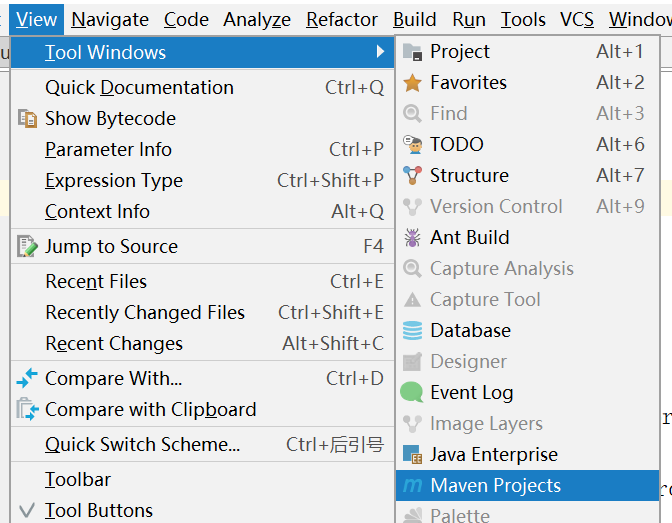This screenshot has width=672, height=523.
Task: Click the Database cylinder icon
Action: (412, 331)
